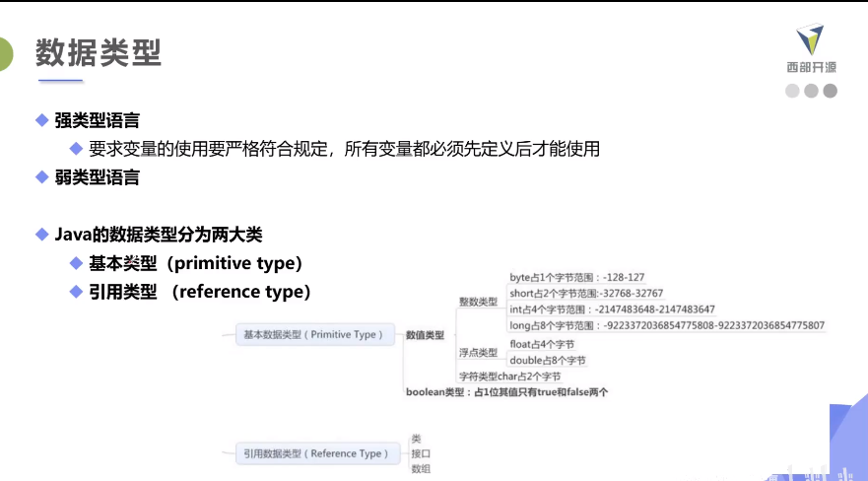The image size is (868, 481).
Task: Click the 接口 item under Reference Type
Action: tap(421, 453)
